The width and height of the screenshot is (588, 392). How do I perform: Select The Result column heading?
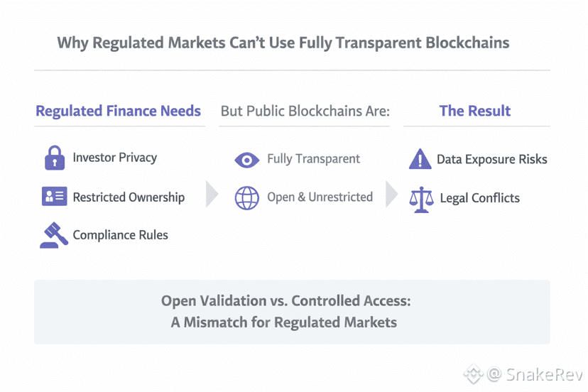475,111
